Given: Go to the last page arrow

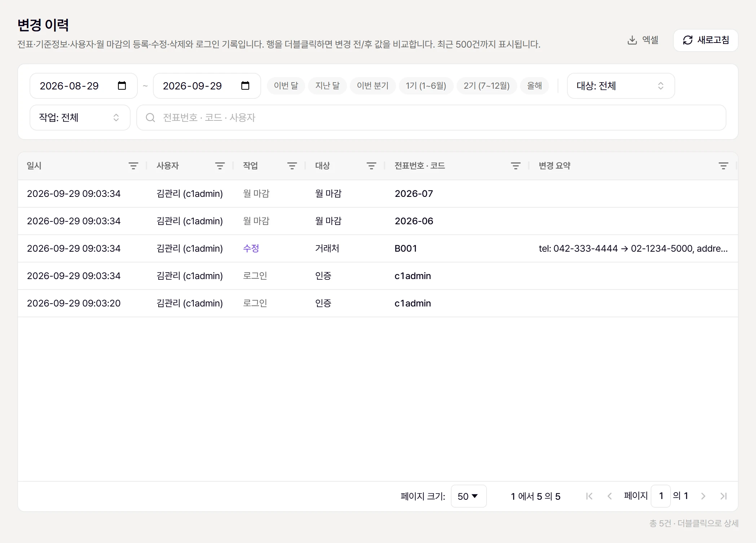Looking at the screenshot, I should [724, 496].
